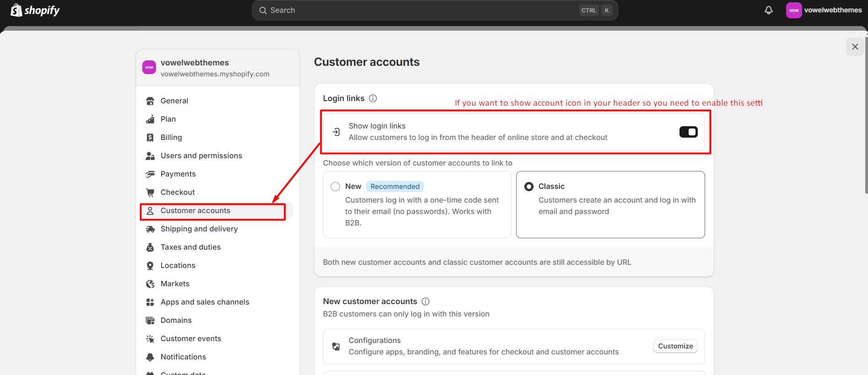868x375 pixels.
Task: Click the Checkout cart icon
Action: pos(150,193)
